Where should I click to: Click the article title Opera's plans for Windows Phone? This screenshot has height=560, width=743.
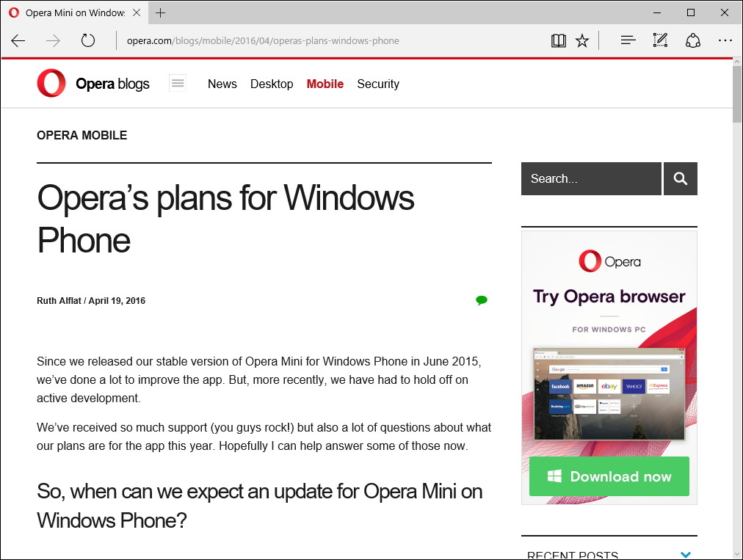[x=225, y=219]
